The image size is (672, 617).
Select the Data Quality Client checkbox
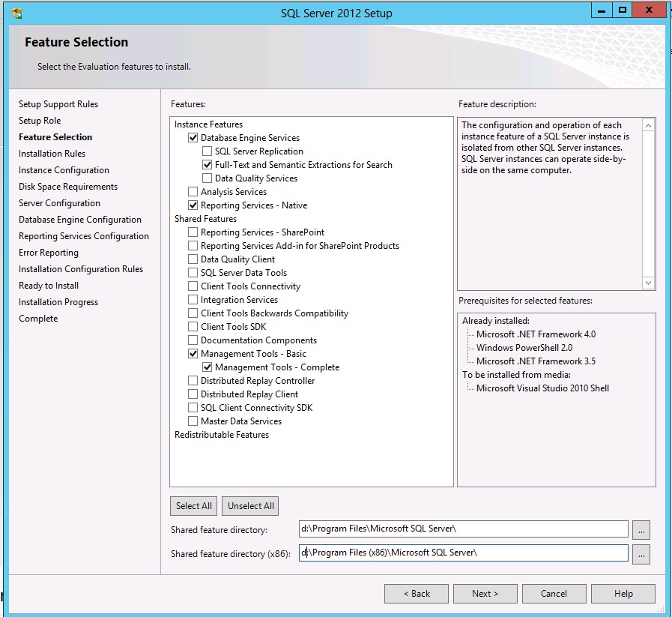(x=193, y=259)
